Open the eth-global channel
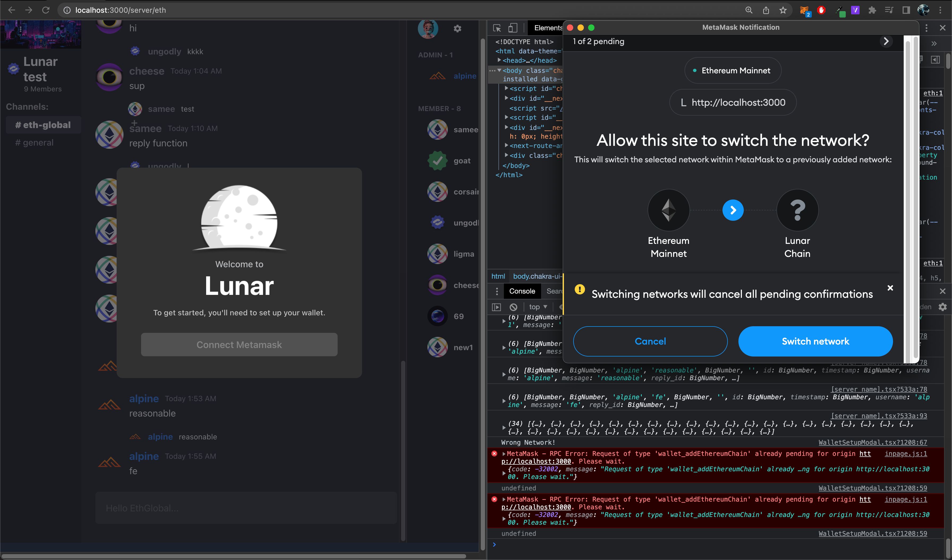 click(44, 125)
